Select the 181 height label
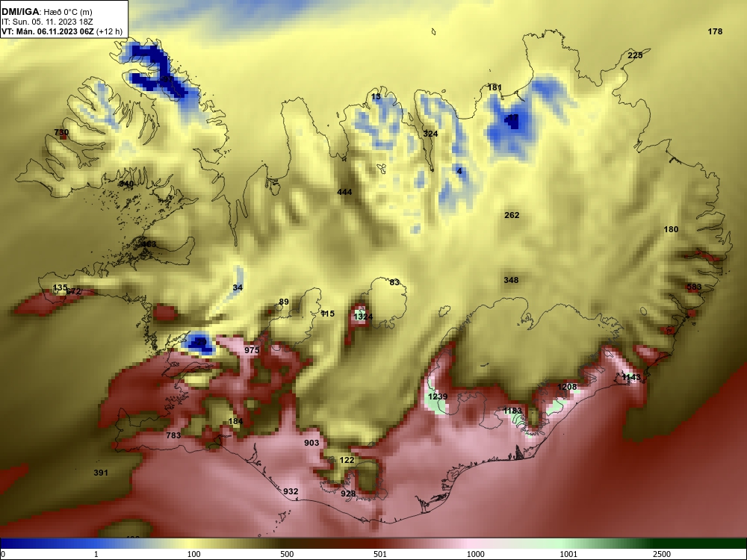 [495, 87]
